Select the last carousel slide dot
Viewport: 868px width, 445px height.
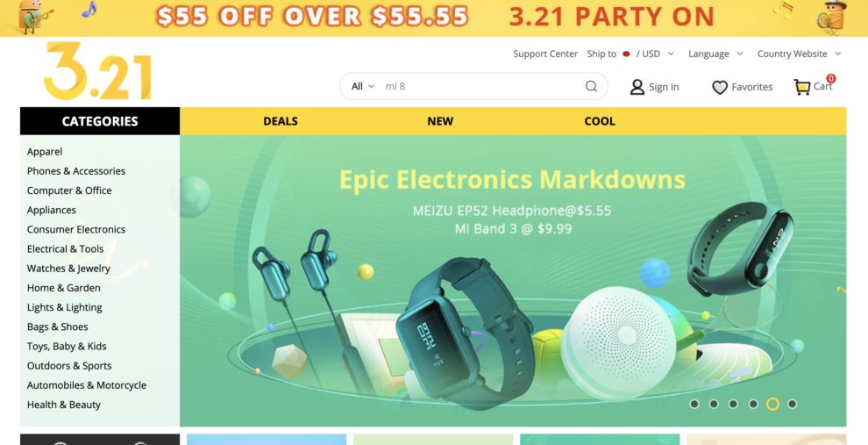[793, 404]
